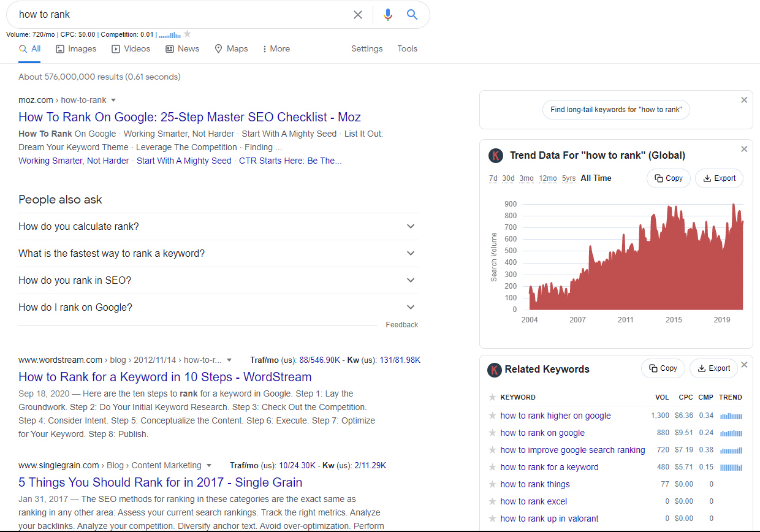Open the dropdown arrow next to singlegrain.com URL
Image resolution: width=760 pixels, height=532 pixels.
(x=209, y=466)
